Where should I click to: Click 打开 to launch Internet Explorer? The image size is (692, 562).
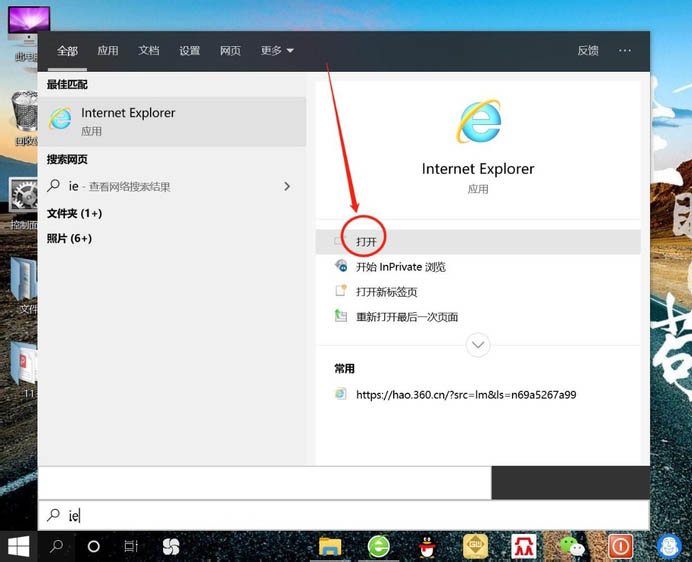point(478,242)
